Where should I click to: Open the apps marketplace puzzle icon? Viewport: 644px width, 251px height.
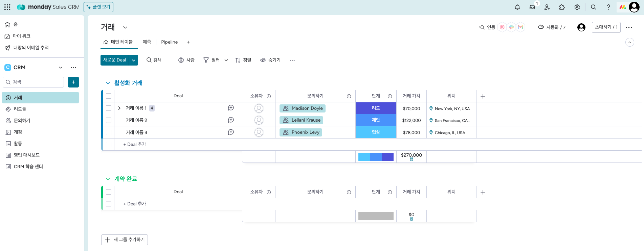coord(562,7)
